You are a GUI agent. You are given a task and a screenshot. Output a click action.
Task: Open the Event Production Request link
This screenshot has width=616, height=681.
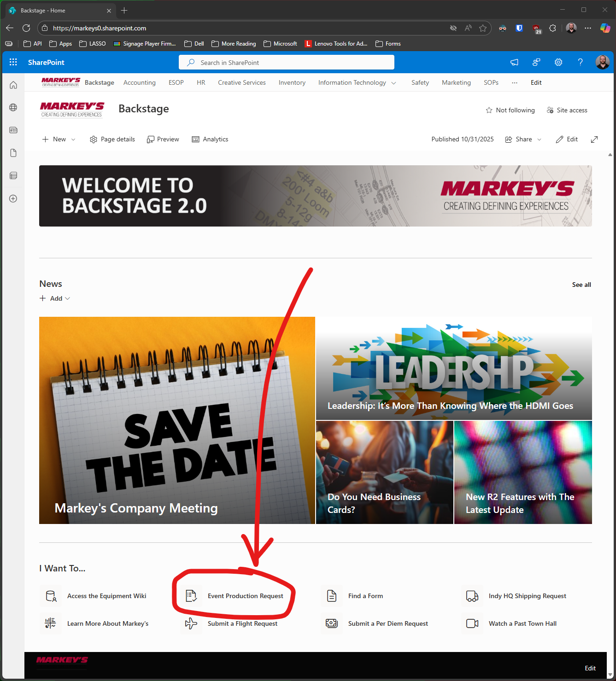point(245,596)
